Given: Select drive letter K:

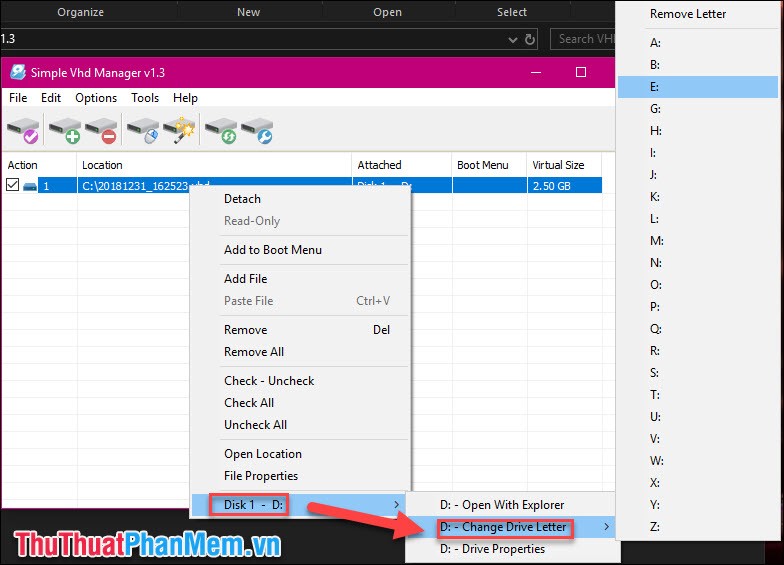Looking at the screenshot, I should 698,197.
